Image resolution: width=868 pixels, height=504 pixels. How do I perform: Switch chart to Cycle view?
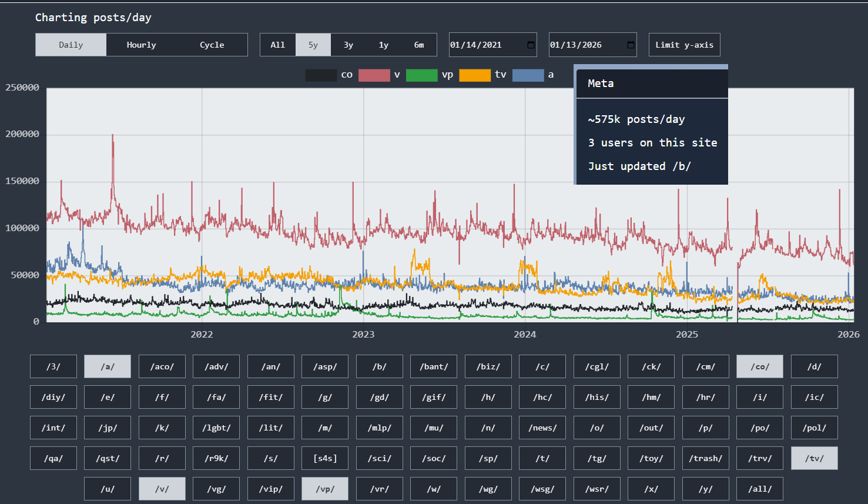(212, 45)
